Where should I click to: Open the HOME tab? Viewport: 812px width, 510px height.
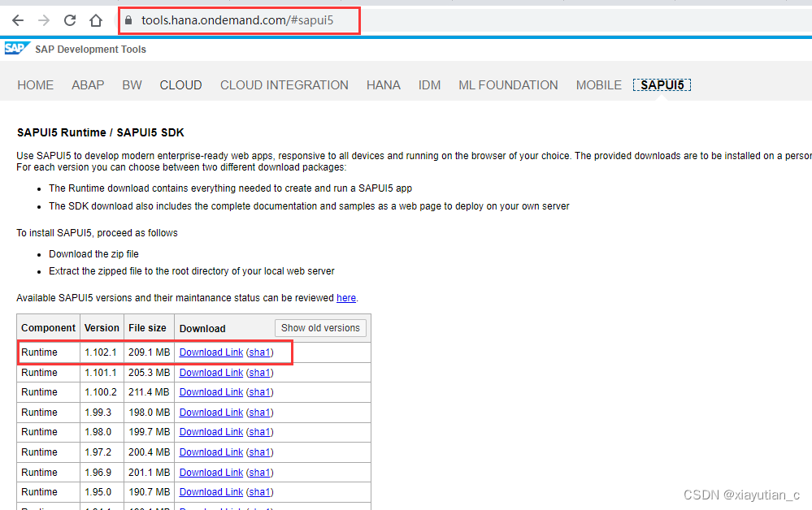tap(35, 84)
